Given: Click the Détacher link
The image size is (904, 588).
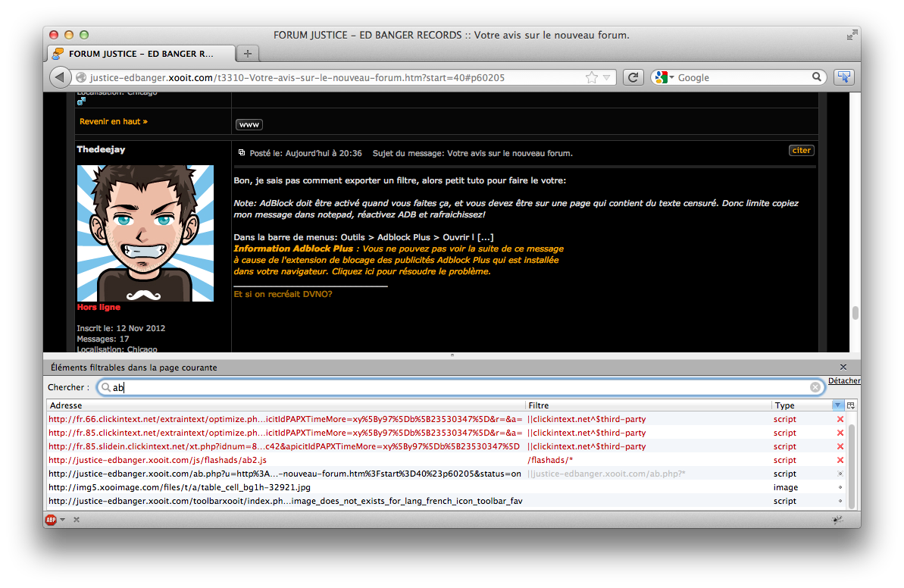Looking at the screenshot, I should (844, 380).
